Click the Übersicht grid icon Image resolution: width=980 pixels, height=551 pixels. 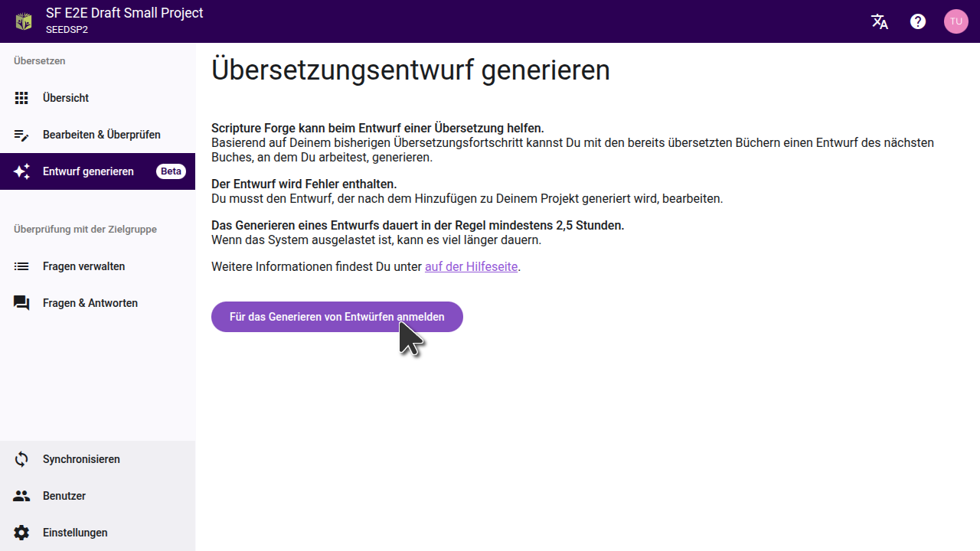pos(21,98)
